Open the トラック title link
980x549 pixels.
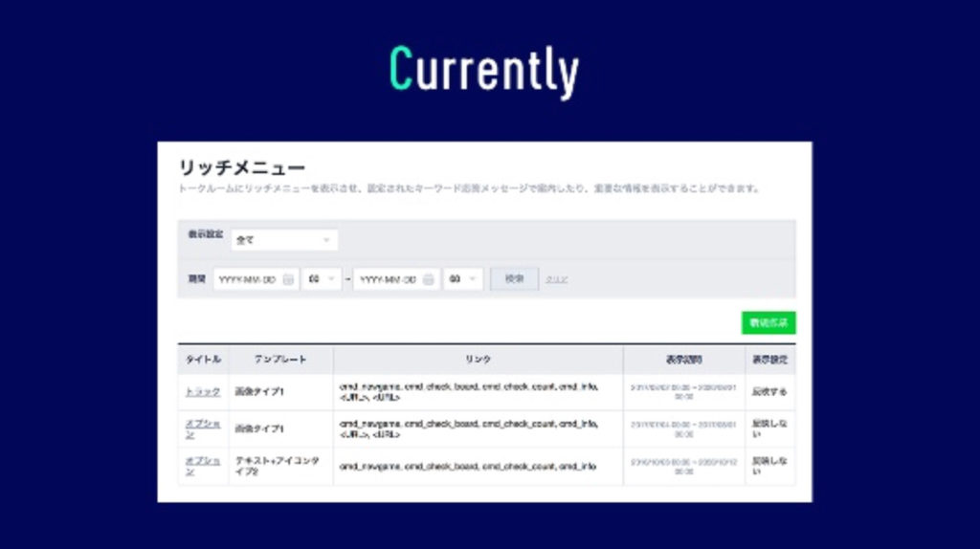pos(203,391)
